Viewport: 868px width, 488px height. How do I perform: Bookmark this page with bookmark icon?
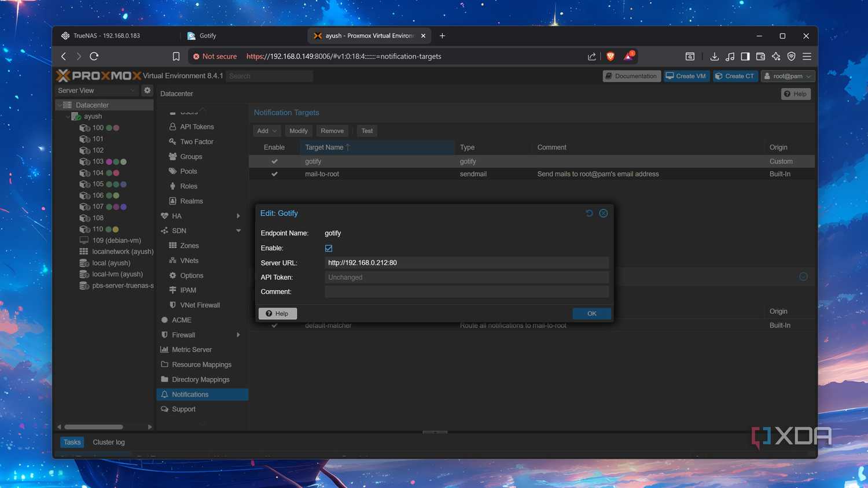(176, 56)
